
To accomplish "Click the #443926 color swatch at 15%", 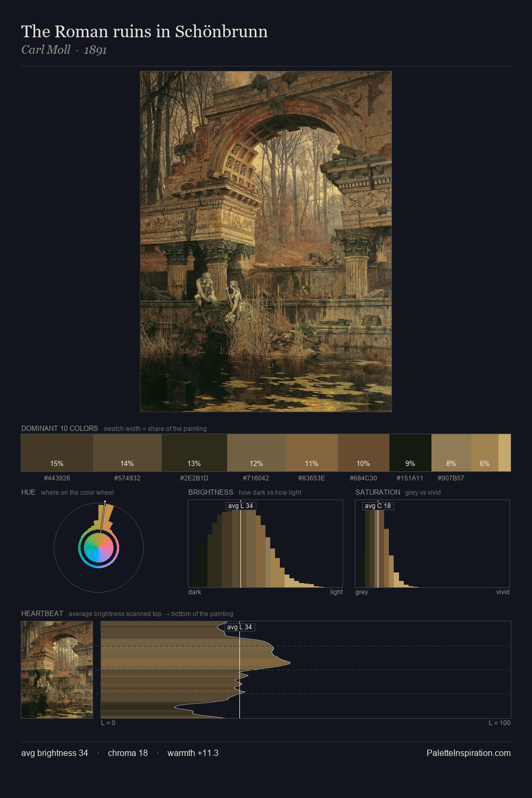I will click(57, 453).
